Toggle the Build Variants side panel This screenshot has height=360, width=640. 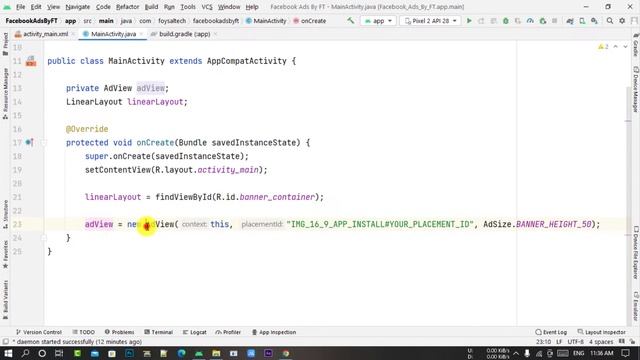5,300
